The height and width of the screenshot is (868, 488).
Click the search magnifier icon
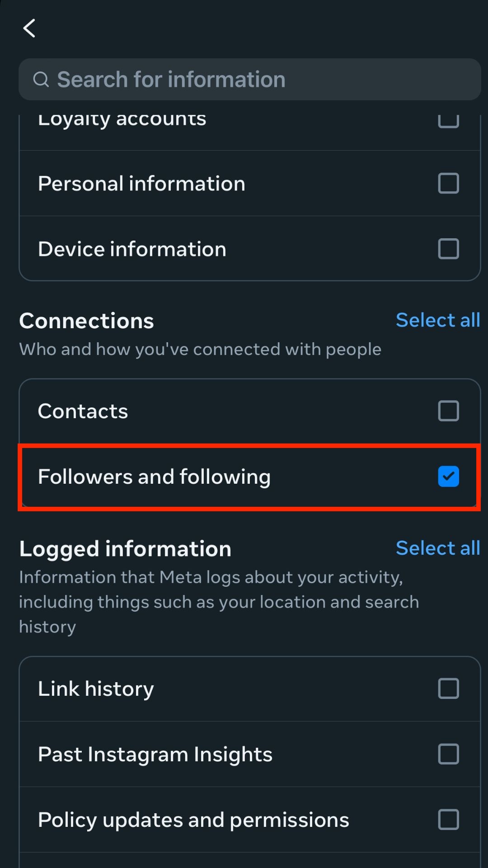point(41,80)
